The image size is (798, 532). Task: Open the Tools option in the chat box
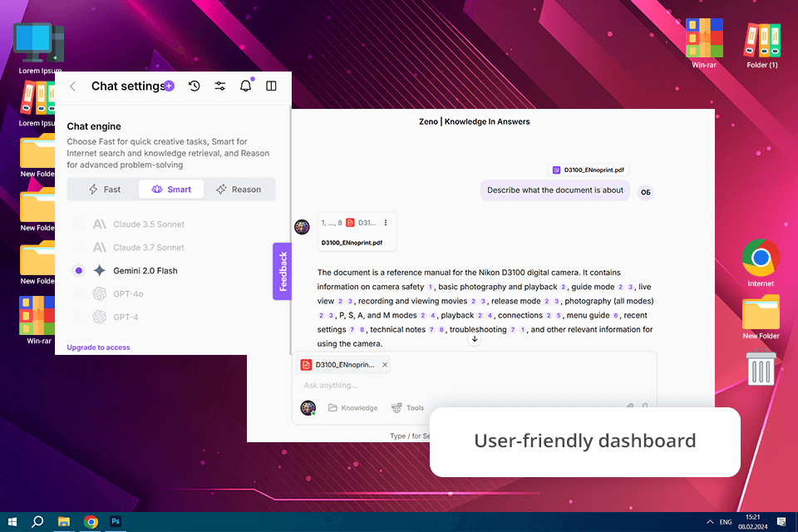(407, 408)
